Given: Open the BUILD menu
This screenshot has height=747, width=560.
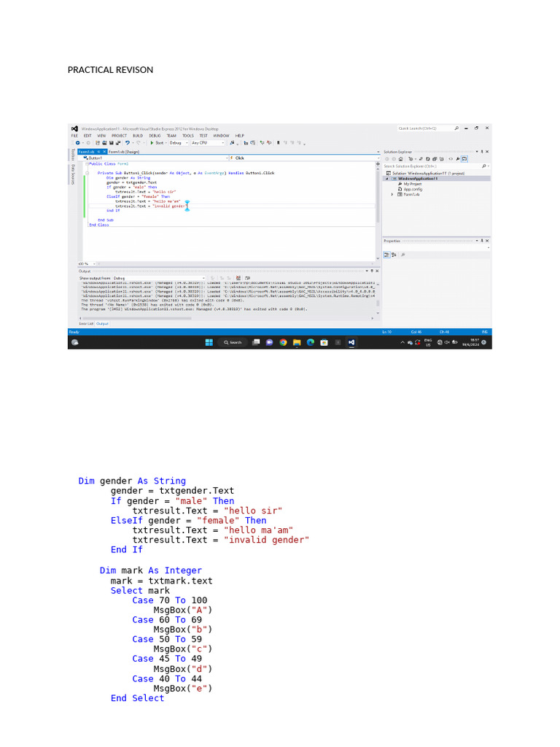Looking at the screenshot, I should 137,136.
